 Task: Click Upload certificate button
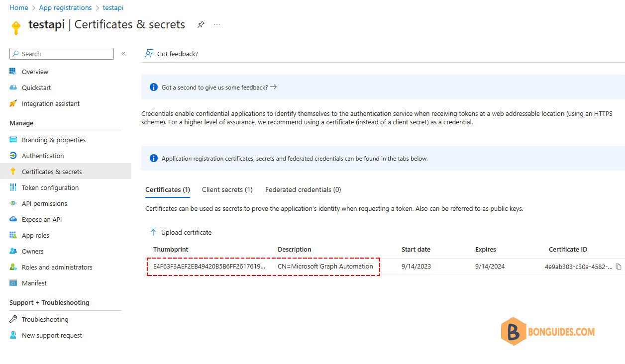point(181,232)
